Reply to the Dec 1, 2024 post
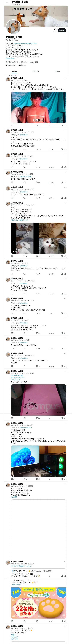72x644 pixels. pyautogui.click(x=12, y=167)
